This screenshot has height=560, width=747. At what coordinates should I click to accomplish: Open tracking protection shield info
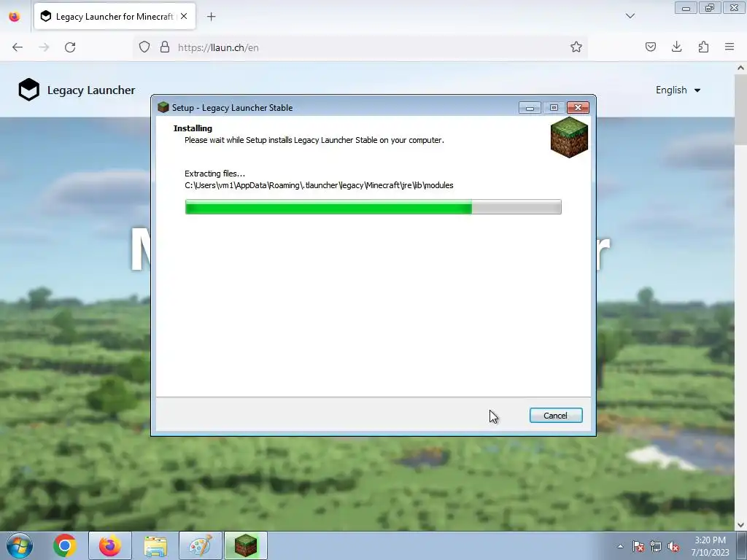pos(144,47)
